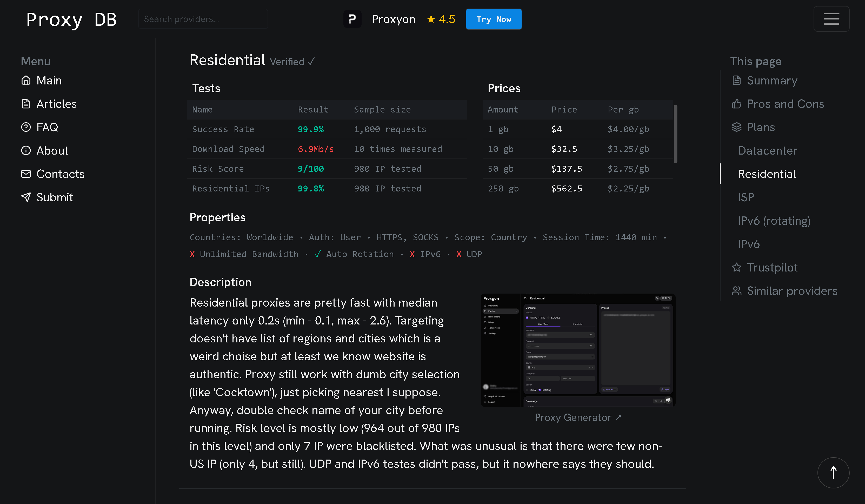Jump to the Plans section
This screenshot has width=865, height=504.
[761, 127]
